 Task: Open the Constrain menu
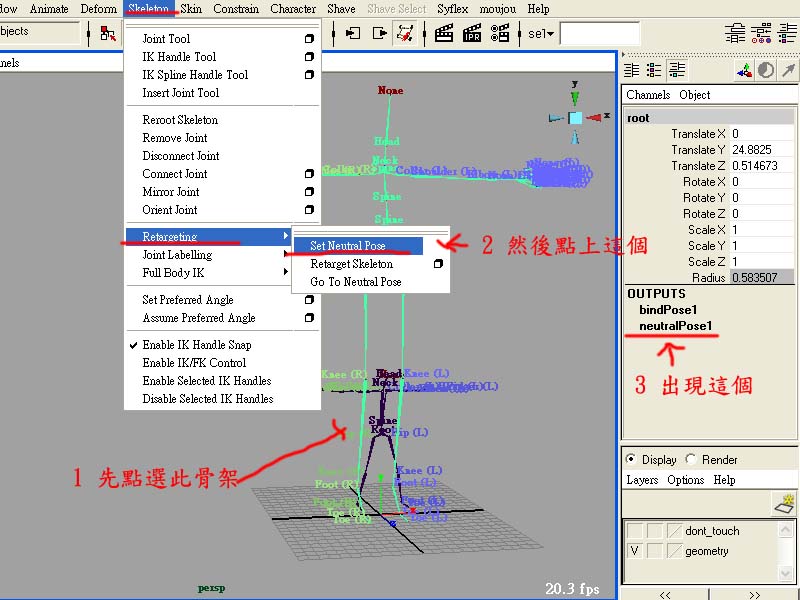click(x=236, y=9)
